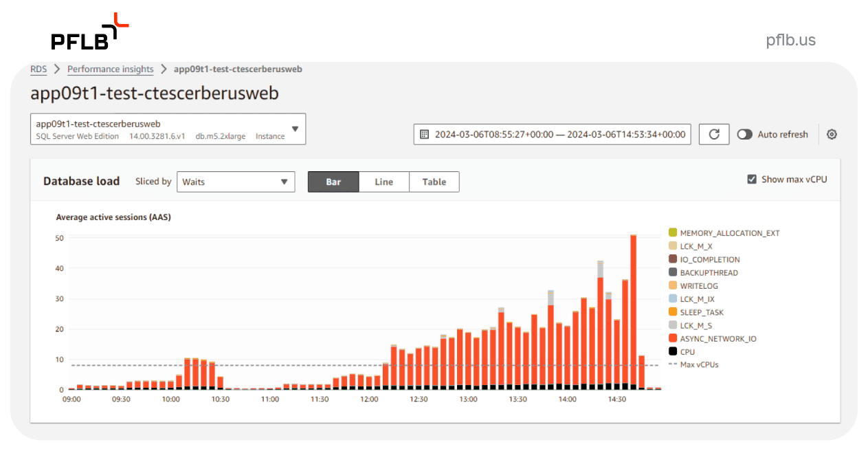This screenshot has width=868, height=451.
Task: Click the 13:00 time axis label
Action: pyautogui.click(x=468, y=399)
